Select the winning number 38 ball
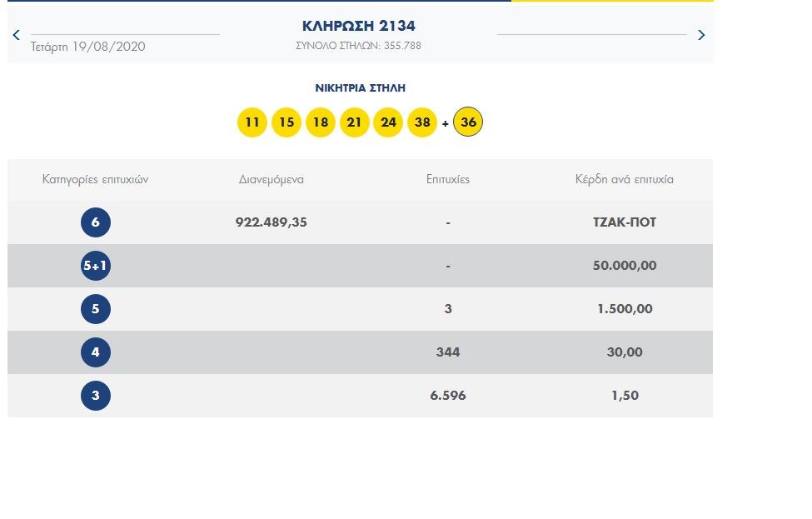This screenshot has width=812, height=519. point(422,122)
